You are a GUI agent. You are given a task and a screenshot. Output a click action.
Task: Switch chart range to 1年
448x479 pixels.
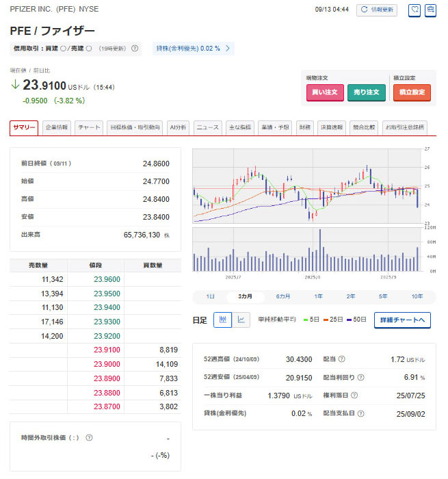pos(319,296)
